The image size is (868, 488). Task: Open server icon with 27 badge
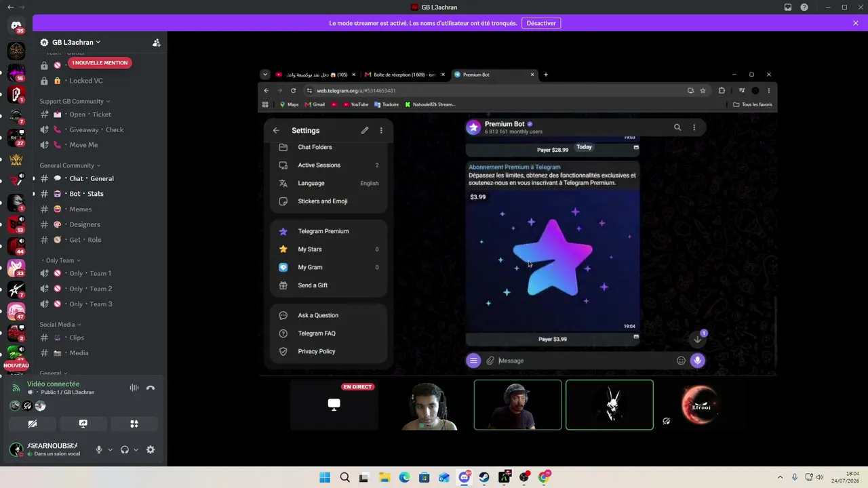pos(16,138)
